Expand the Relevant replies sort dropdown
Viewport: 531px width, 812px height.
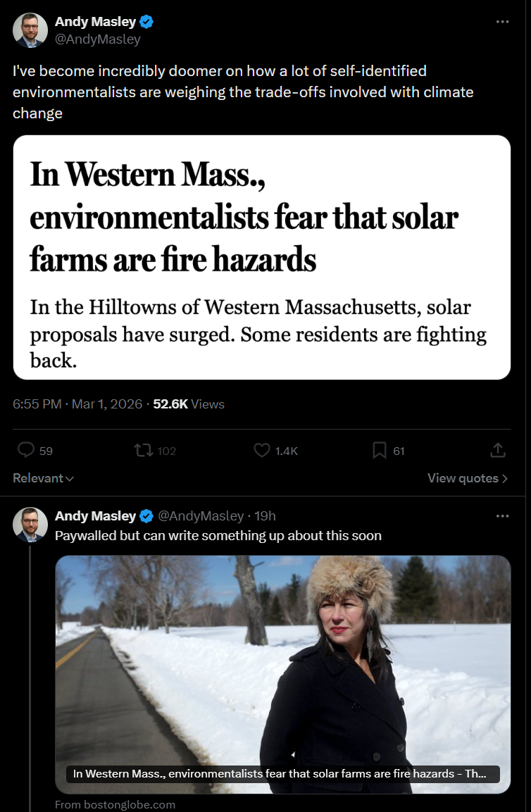(x=43, y=478)
